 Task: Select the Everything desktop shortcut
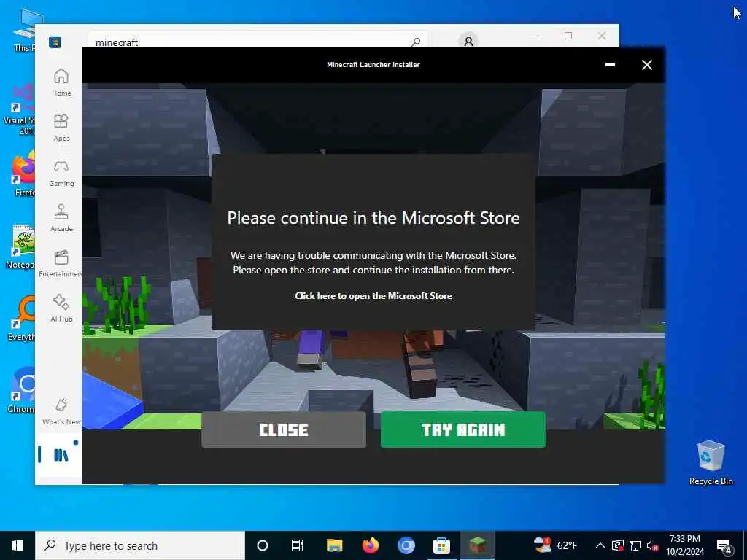pos(22,319)
